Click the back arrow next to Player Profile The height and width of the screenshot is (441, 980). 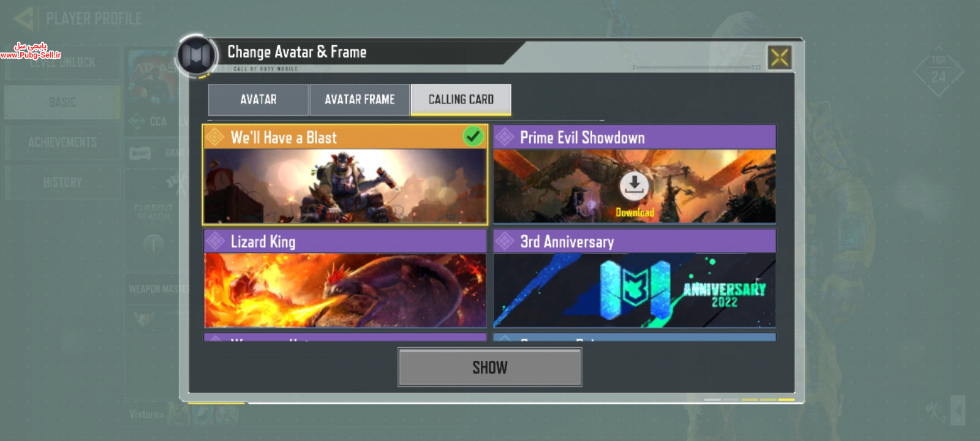pyautogui.click(x=24, y=18)
